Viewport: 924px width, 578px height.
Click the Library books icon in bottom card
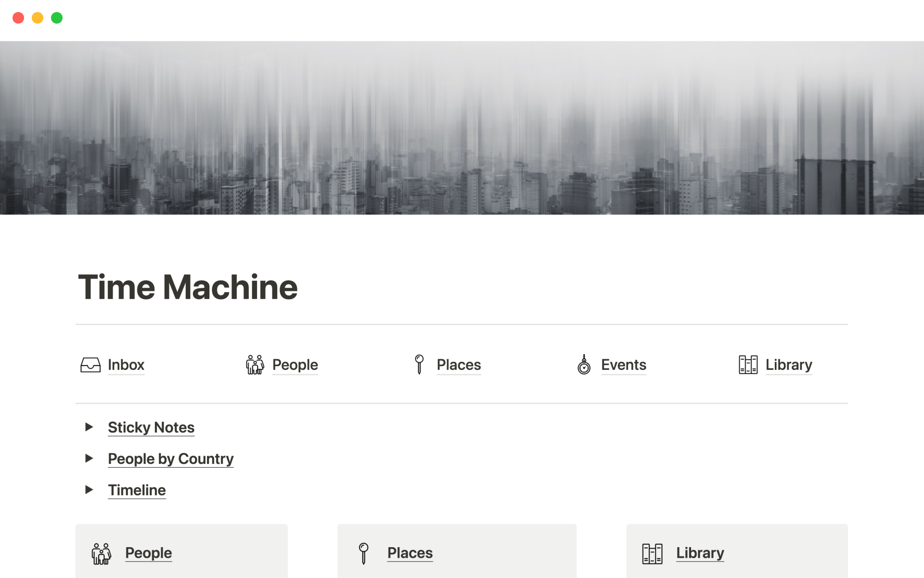652,553
